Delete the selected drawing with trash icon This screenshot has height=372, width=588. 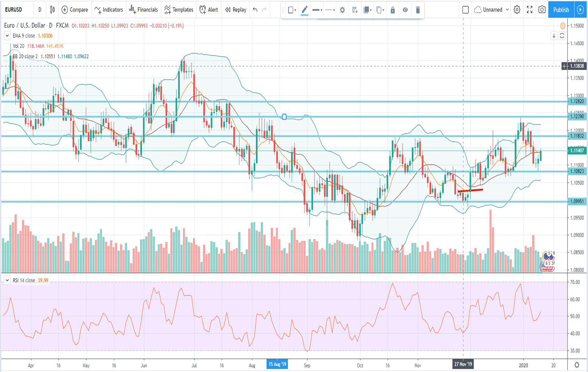(x=418, y=10)
